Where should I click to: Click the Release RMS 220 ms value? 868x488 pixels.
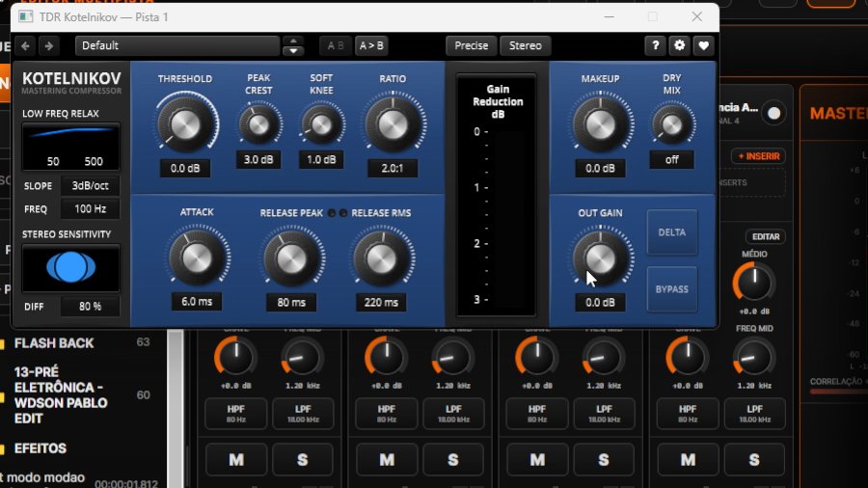tap(381, 302)
